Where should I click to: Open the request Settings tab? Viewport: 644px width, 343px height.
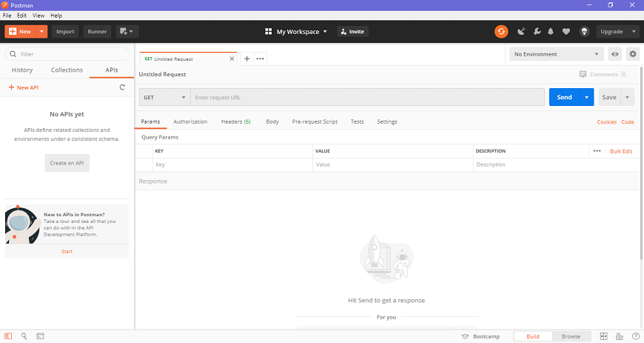387,121
